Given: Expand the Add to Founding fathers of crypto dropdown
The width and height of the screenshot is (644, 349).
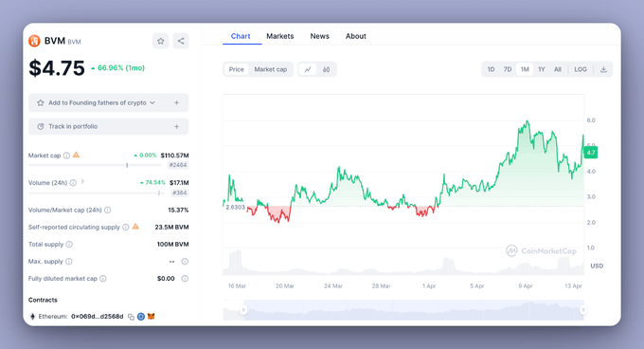Looking at the screenshot, I should click(x=152, y=102).
